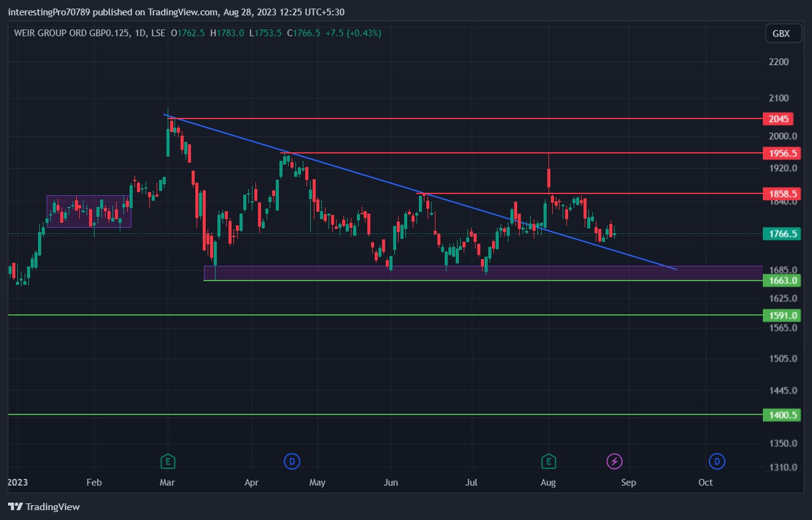
Task: Click the open value O1762.5
Action: (187, 33)
